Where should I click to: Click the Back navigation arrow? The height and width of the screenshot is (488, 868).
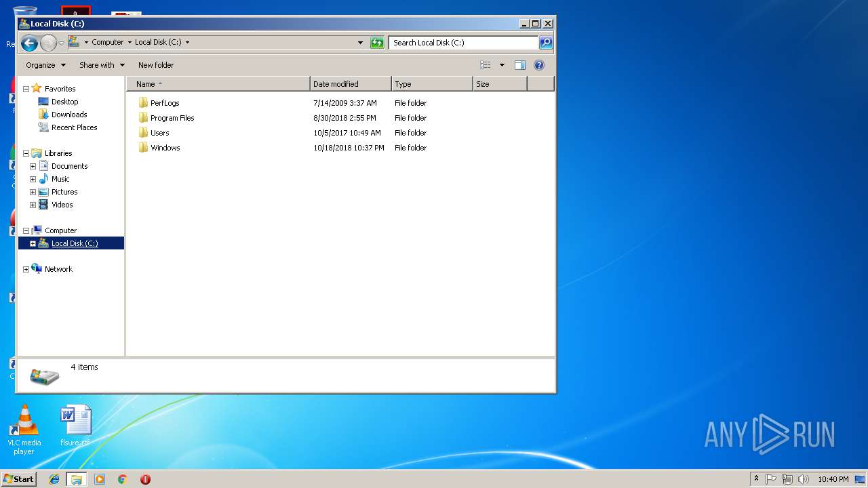(29, 43)
